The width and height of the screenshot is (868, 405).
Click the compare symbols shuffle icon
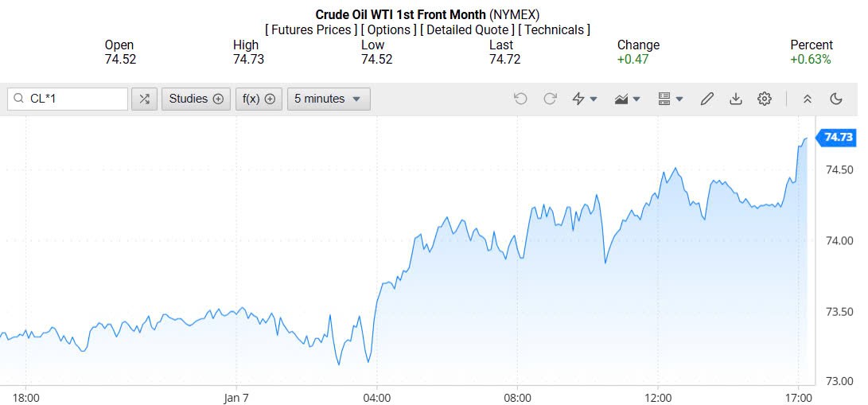tap(144, 99)
